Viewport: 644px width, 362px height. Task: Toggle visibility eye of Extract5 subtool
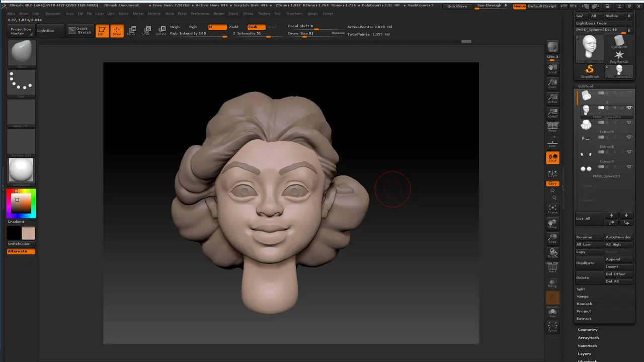[629, 137]
